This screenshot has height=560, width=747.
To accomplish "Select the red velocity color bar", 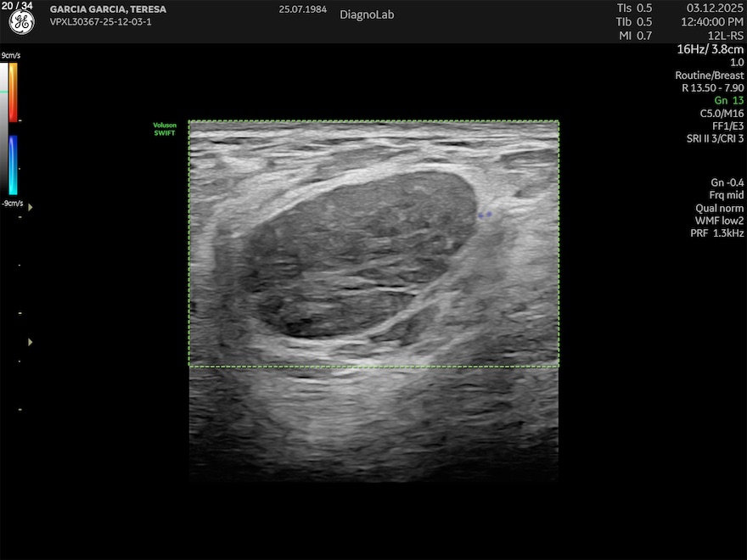I will pos(14,92).
